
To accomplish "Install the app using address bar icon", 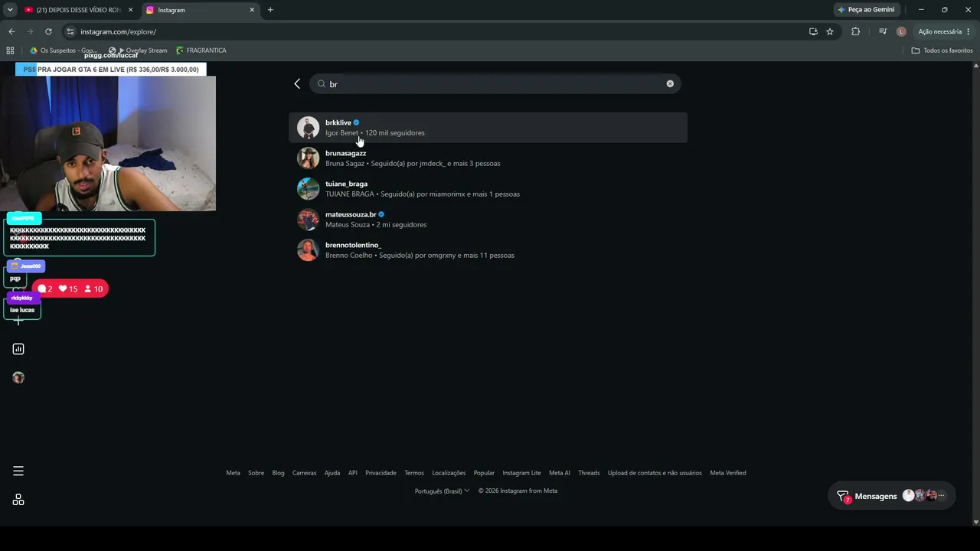I will click(x=813, y=31).
